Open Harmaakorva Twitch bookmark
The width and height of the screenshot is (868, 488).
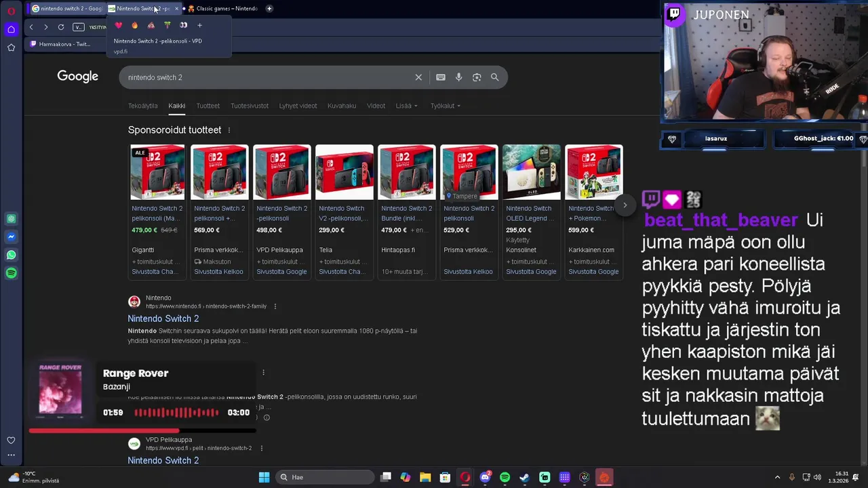pos(60,44)
